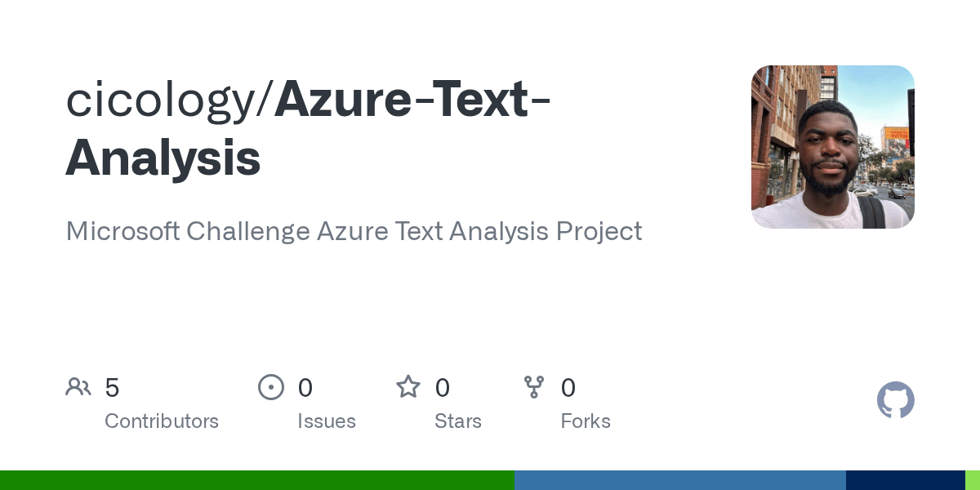The width and height of the screenshot is (980, 490).
Task: Click the zero count above Stars
Action: 443,388
